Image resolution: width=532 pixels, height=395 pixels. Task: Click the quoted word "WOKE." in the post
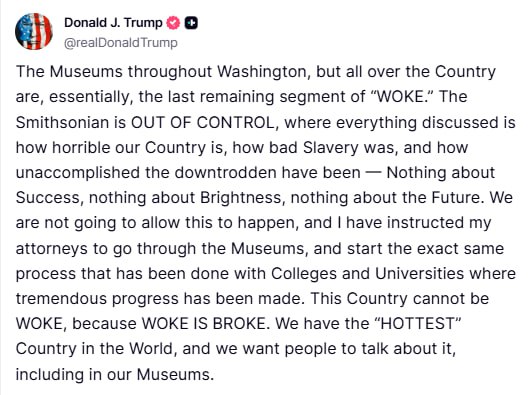click(x=401, y=97)
